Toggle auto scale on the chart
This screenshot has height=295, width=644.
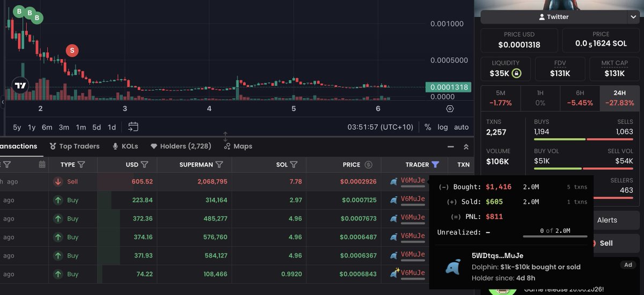coord(461,127)
